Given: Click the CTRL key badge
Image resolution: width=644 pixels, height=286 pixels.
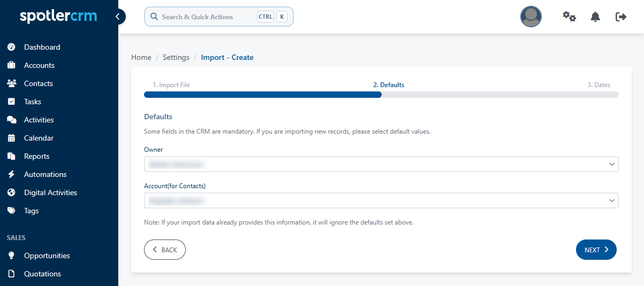Looking at the screenshot, I should 266,17.
